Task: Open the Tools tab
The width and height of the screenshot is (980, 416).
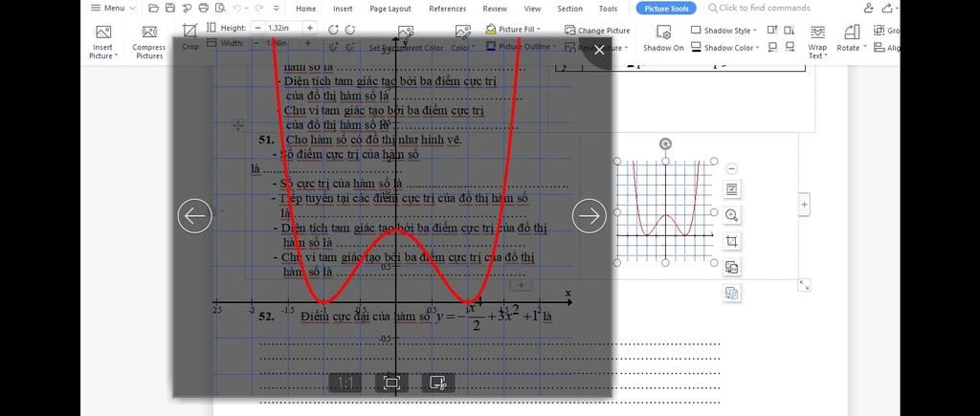Action: 608,9
